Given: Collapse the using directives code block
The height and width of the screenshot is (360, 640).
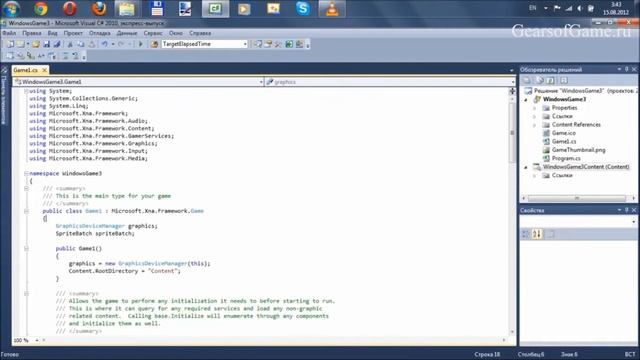Looking at the screenshot, I should [26, 91].
